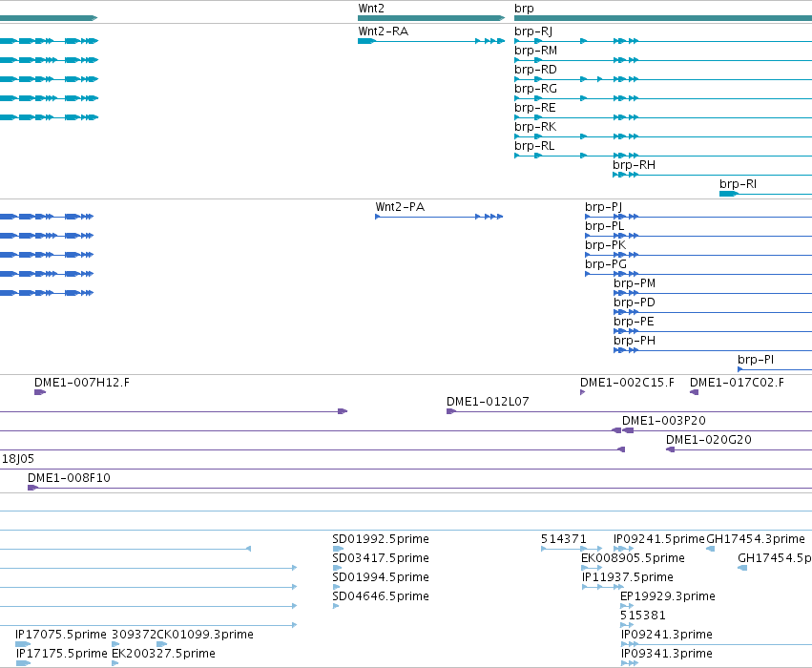Click the Wnt2-PA protein label

pyautogui.click(x=400, y=207)
